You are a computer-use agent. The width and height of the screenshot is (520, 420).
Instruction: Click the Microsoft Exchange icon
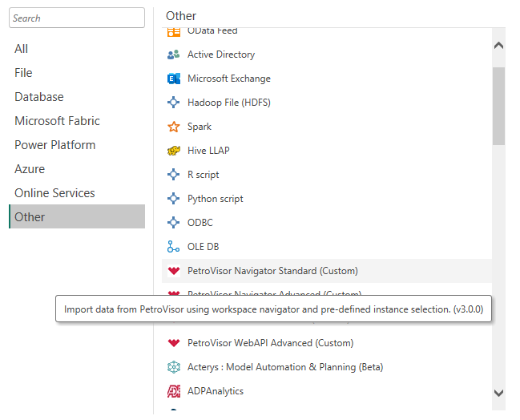(x=173, y=79)
